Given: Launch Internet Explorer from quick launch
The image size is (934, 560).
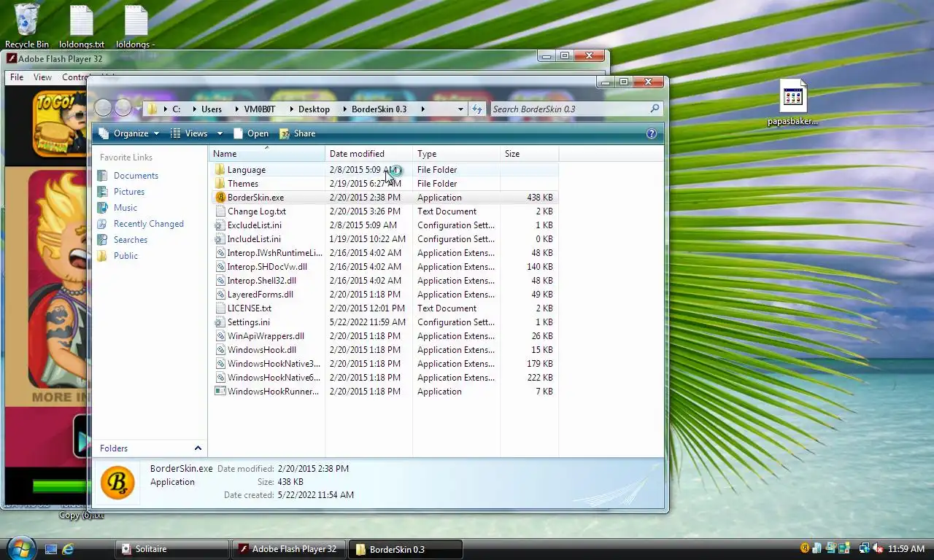Looking at the screenshot, I should (69, 549).
